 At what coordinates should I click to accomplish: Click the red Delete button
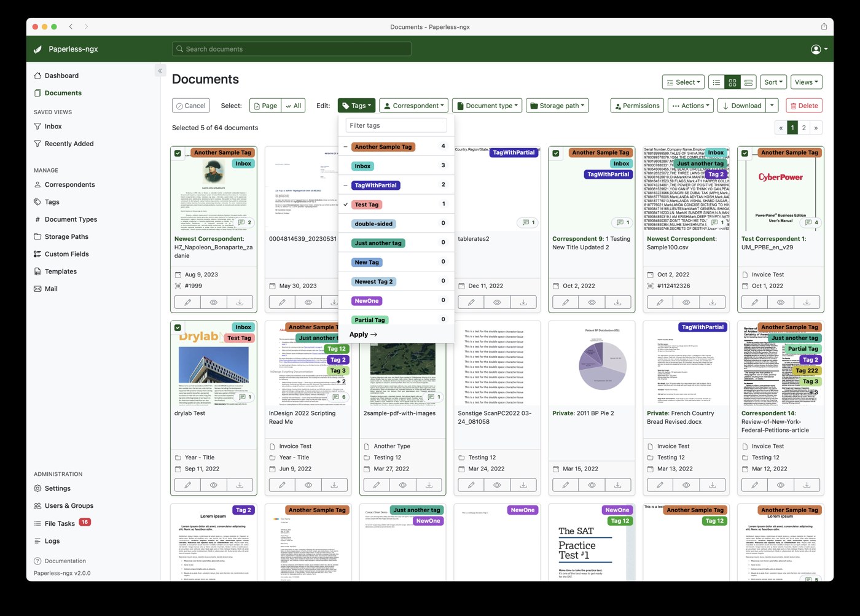coord(804,106)
